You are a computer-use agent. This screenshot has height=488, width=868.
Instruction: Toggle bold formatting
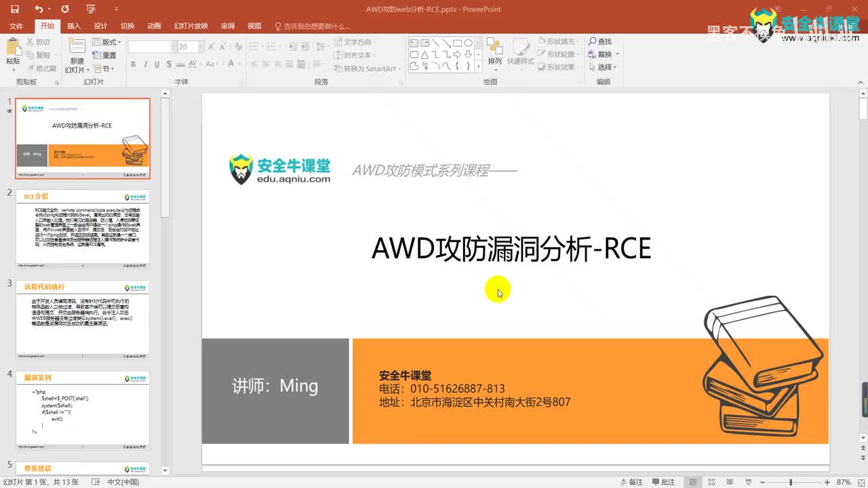point(133,64)
